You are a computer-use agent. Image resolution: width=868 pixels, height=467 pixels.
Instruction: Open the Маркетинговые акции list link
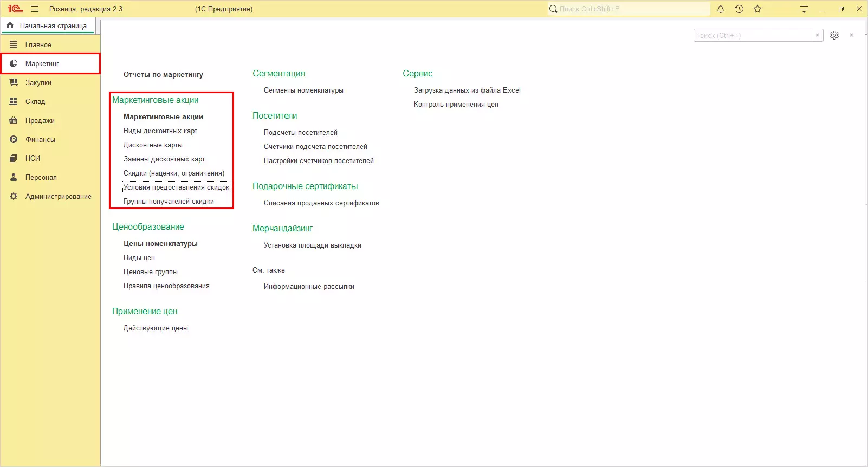pyautogui.click(x=163, y=116)
